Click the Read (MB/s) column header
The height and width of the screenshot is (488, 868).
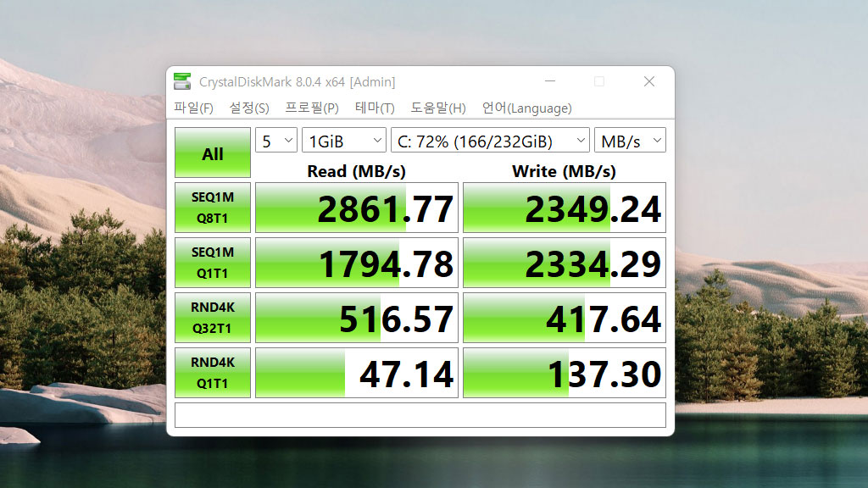coord(357,171)
